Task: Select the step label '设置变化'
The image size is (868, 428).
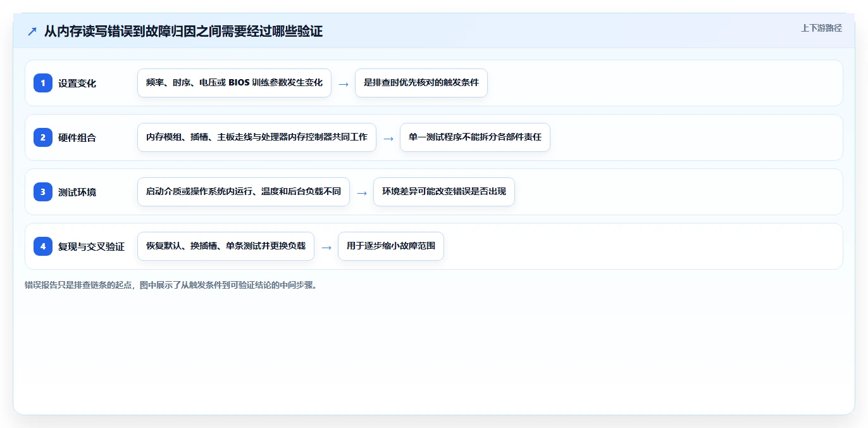Action: [77, 83]
